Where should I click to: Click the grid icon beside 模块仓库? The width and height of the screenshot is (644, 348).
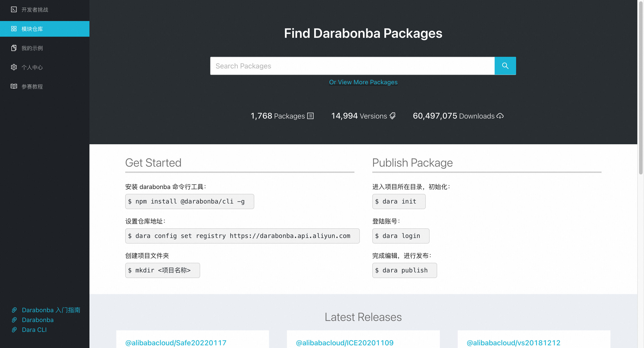point(14,29)
